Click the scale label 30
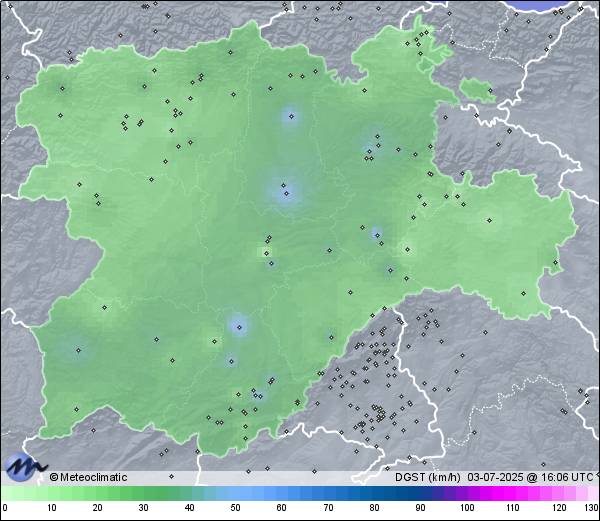Viewport: 600px width, 521px height. [143, 508]
